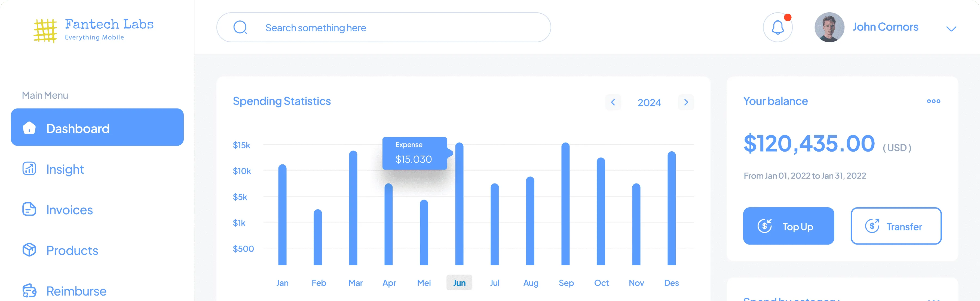Open the Insight menu item
Screen dimensions: 980x301
[97, 169]
